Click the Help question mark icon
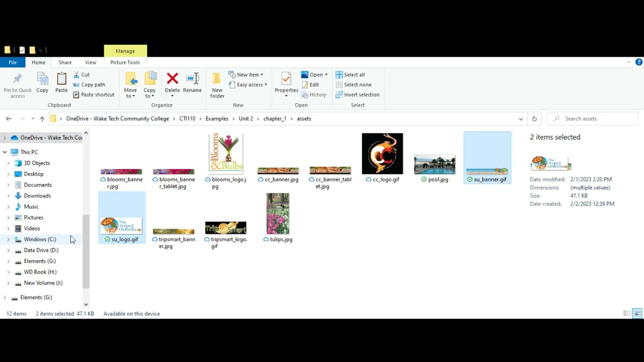This screenshot has width=644, height=362. (639, 62)
